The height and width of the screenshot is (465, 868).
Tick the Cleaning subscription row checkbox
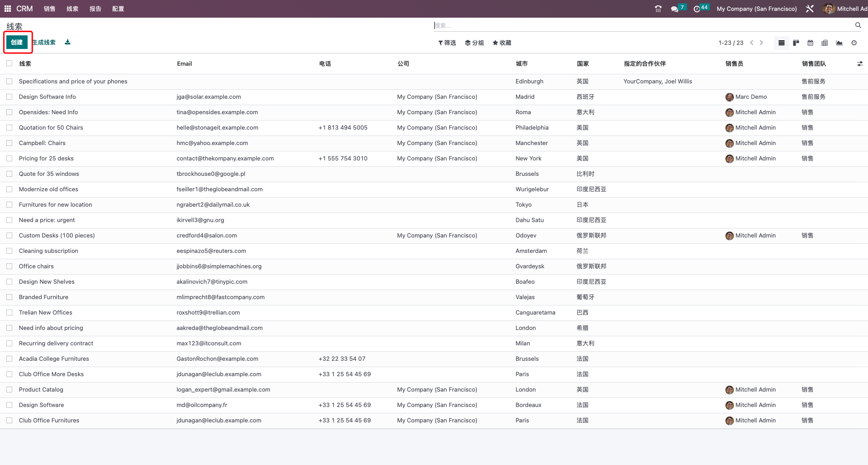[9, 251]
